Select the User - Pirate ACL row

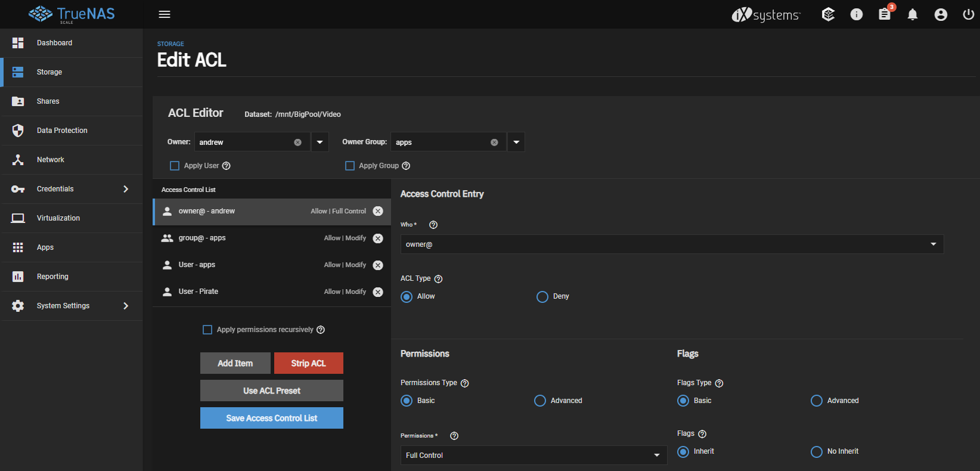coord(272,292)
